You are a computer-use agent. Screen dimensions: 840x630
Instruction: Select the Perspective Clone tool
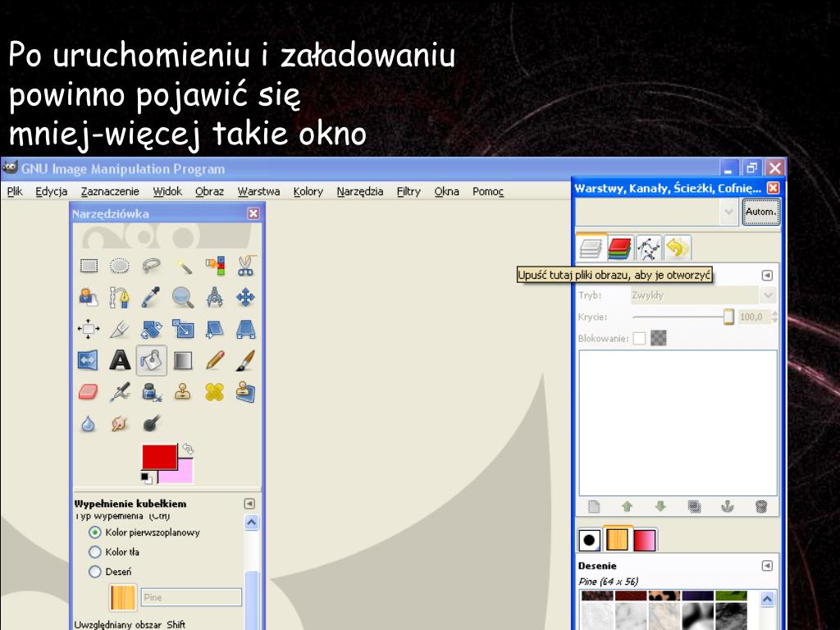coord(246,392)
